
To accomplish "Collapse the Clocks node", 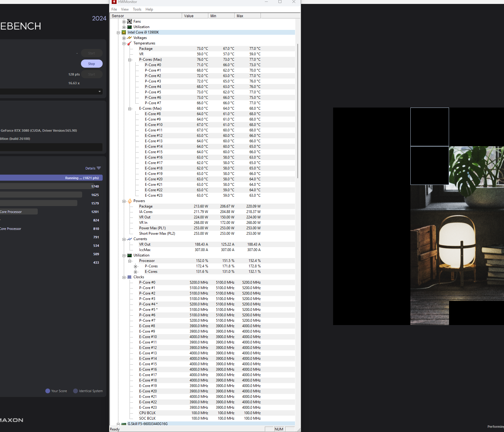I will coord(124,277).
